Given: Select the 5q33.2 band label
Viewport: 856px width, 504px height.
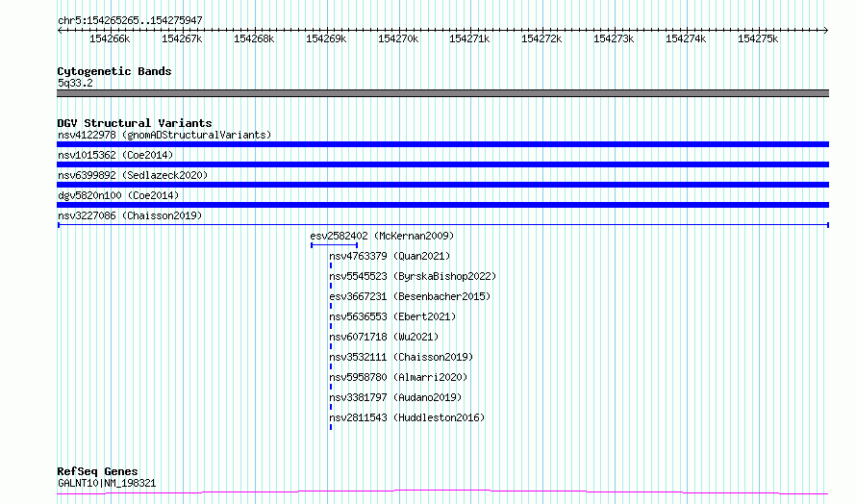Looking at the screenshot, I should pyautogui.click(x=75, y=83).
